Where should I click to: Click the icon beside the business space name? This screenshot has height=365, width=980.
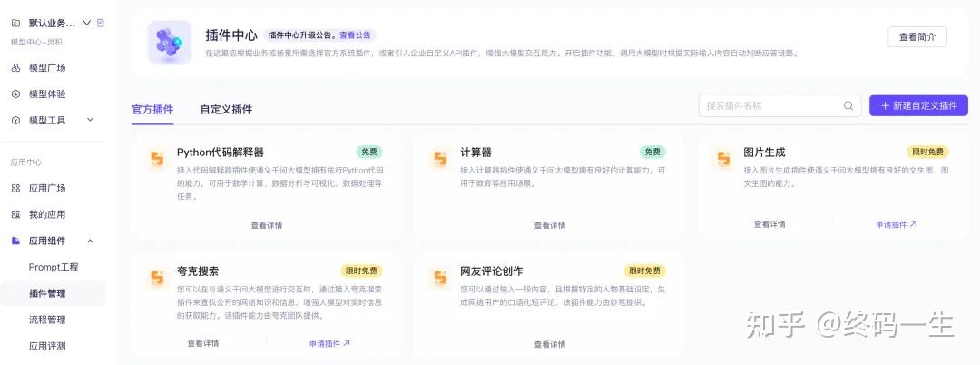point(101,23)
